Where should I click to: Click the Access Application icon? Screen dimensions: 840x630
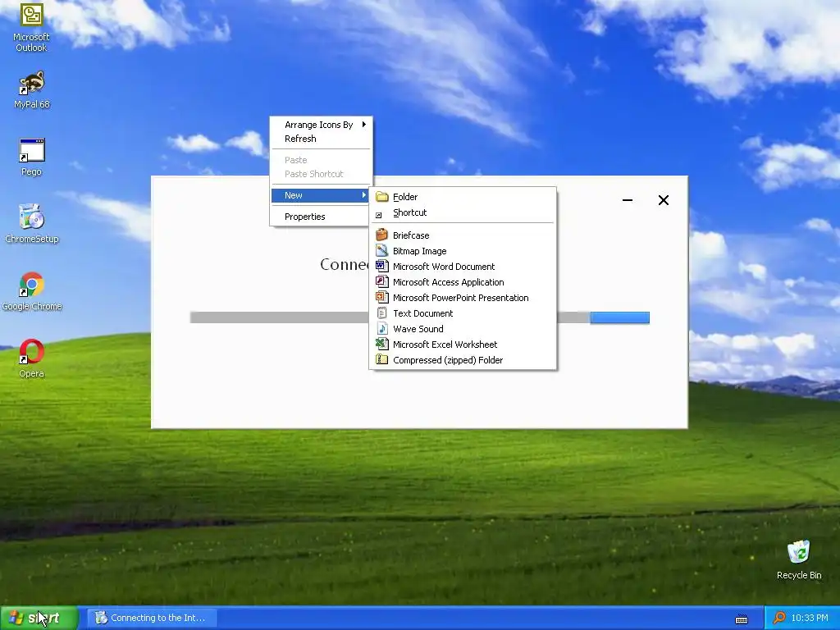point(381,281)
